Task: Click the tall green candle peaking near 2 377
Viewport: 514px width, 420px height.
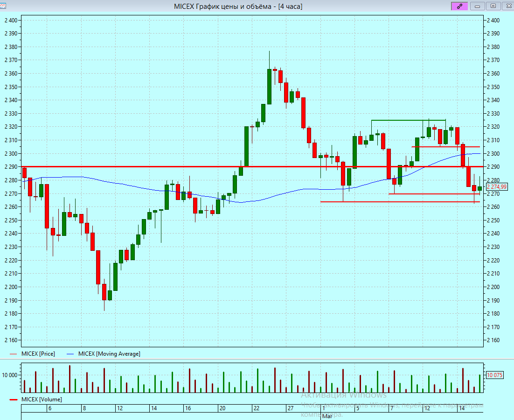Action: [269, 87]
